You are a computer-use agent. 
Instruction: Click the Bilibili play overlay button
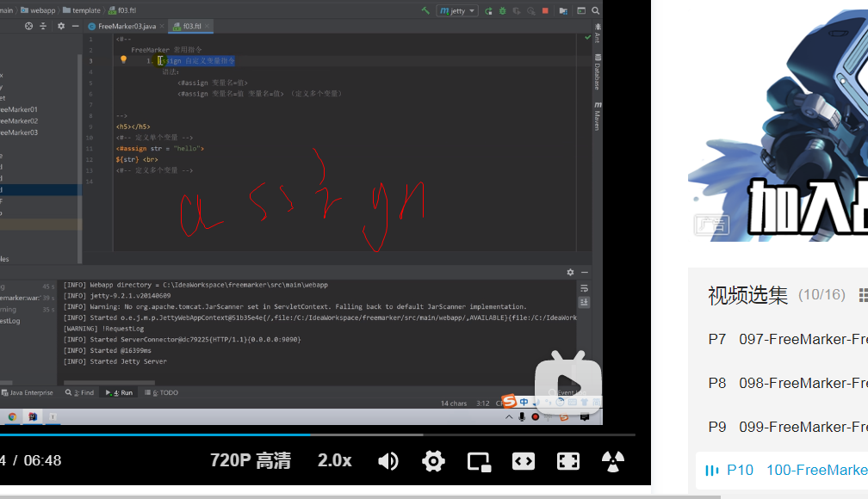(x=568, y=383)
